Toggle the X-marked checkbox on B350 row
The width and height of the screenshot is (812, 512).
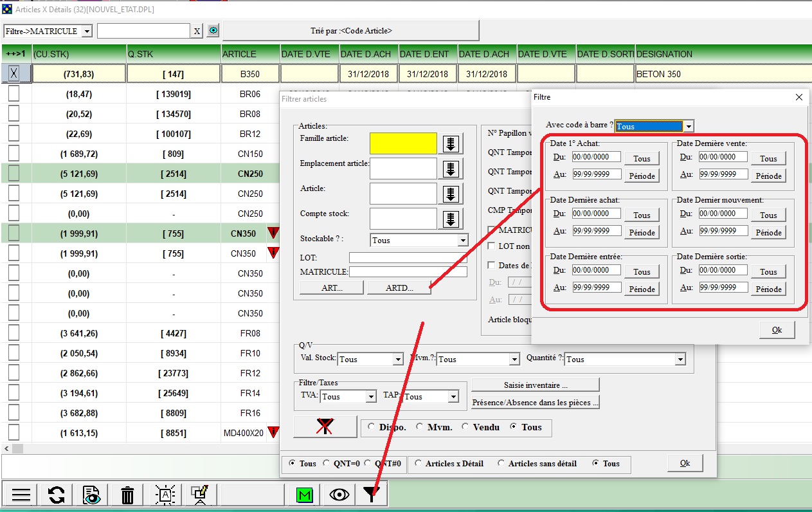pos(14,74)
